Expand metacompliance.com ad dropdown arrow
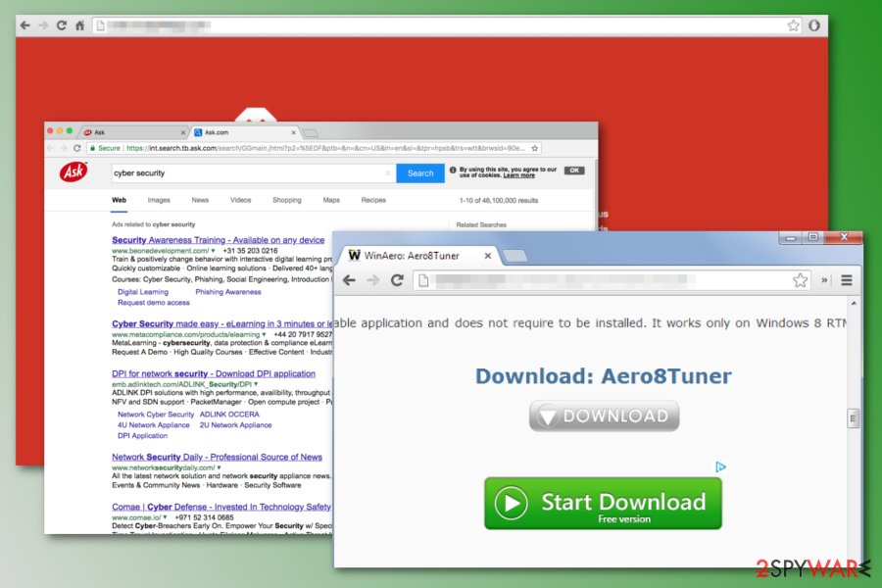 (x=264, y=335)
